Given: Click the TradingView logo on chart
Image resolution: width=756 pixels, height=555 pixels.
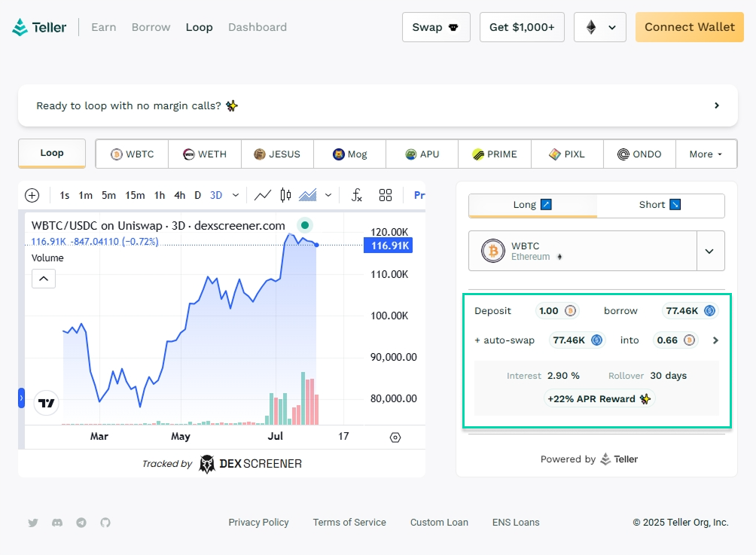Looking at the screenshot, I should click(46, 403).
